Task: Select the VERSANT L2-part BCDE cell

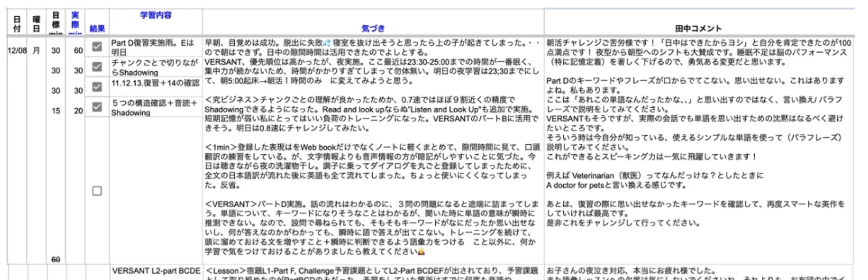Action: [x=156, y=271]
